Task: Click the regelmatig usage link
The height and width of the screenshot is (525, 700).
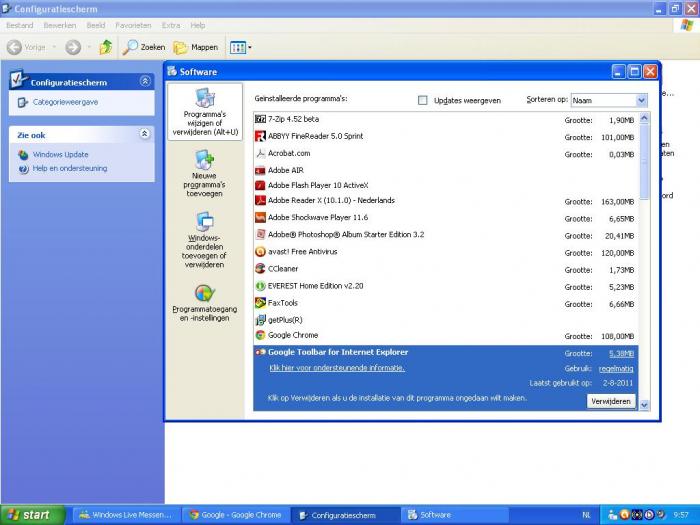Action: pos(616,369)
